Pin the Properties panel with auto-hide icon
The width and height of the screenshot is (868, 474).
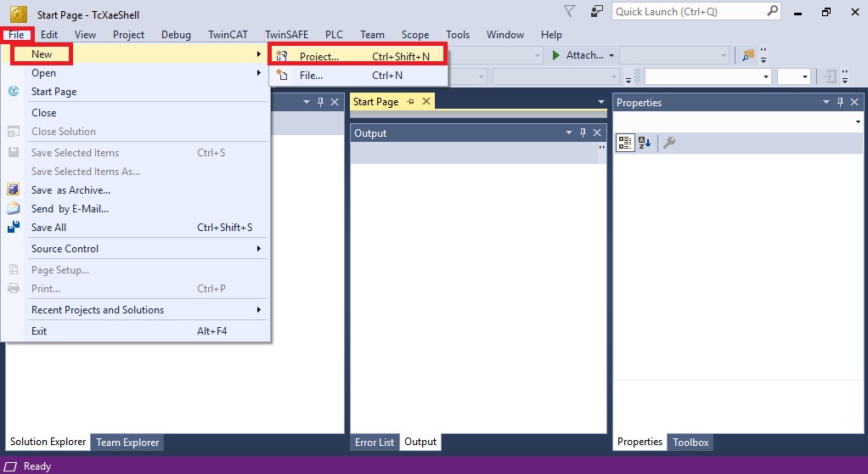[840, 102]
